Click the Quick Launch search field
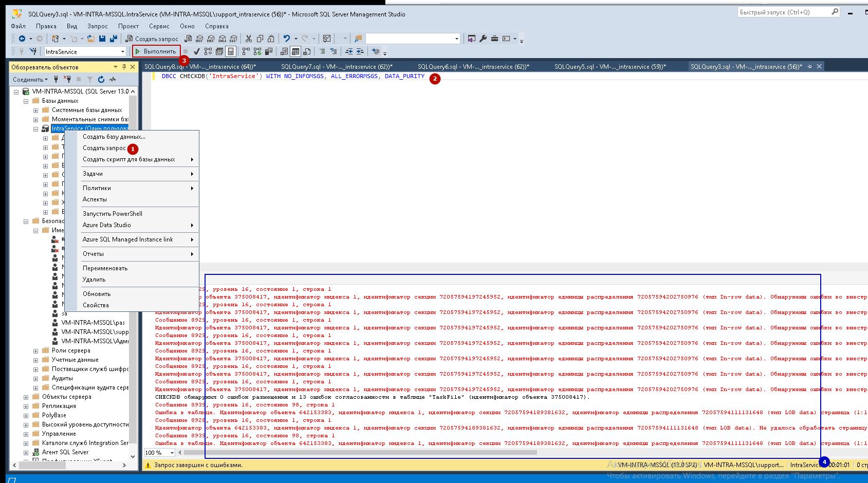 [x=788, y=12]
